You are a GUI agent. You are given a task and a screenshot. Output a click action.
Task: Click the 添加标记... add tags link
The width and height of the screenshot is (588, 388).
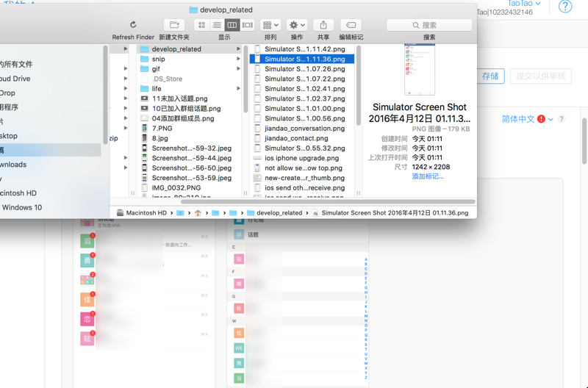point(428,176)
